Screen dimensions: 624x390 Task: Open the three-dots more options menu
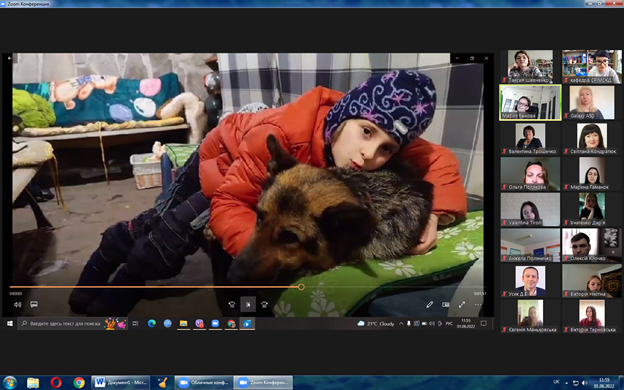(x=478, y=304)
